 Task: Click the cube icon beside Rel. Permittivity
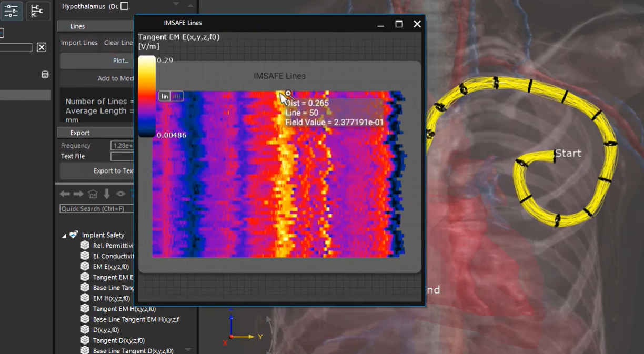point(85,246)
